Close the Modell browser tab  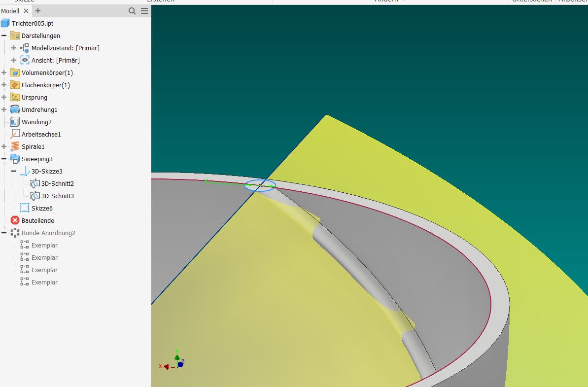(26, 11)
